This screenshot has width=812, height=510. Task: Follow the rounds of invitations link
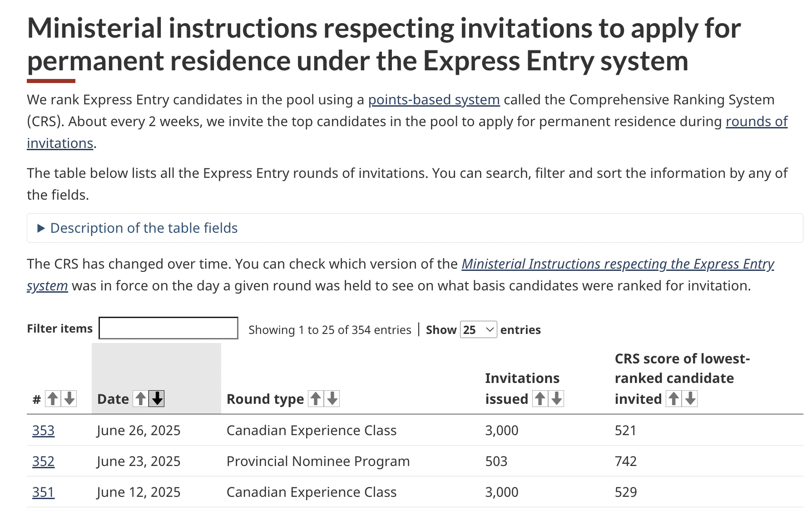click(x=756, y=122)
